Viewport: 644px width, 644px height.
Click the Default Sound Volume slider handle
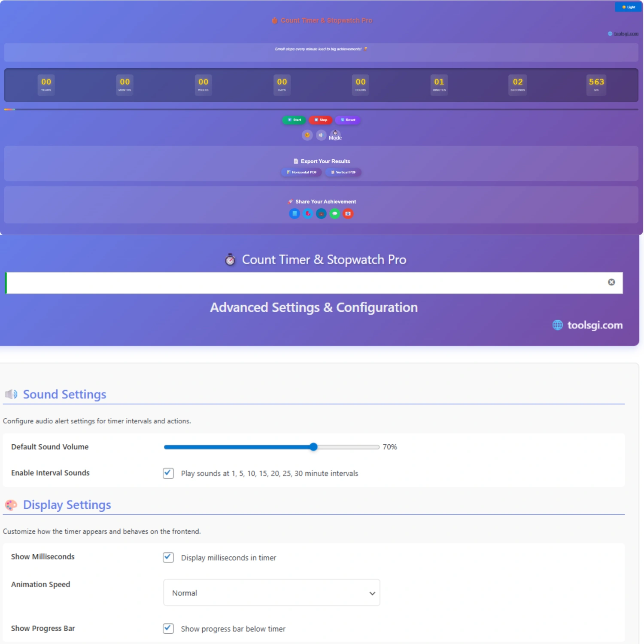pos(313,447)
